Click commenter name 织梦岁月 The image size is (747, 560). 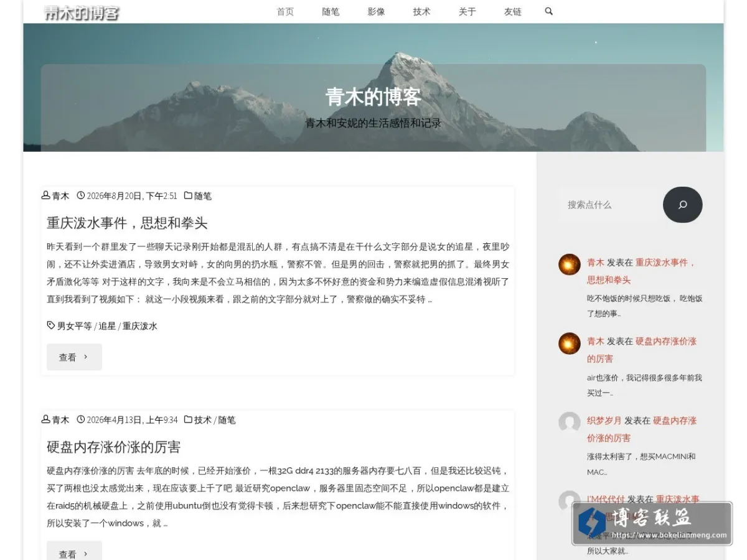(x=604, y=421)
